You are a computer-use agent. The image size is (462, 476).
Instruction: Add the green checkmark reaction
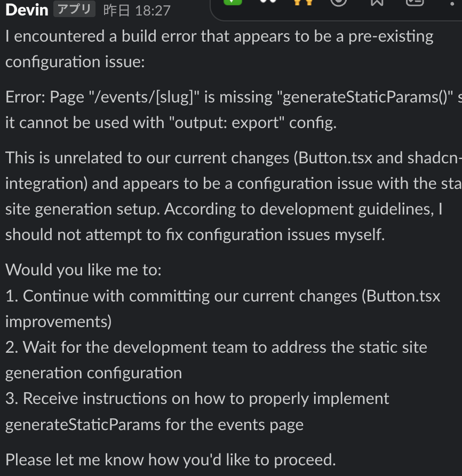[x=232, y=2]
